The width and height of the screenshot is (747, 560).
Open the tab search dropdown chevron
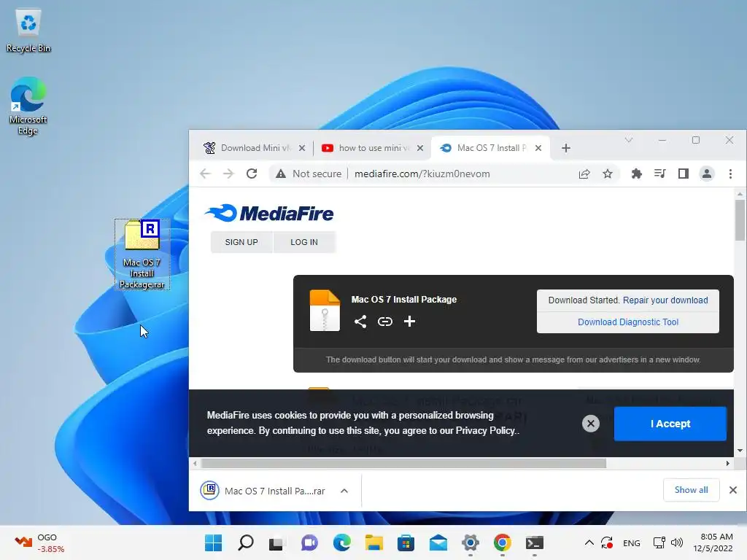629,140
